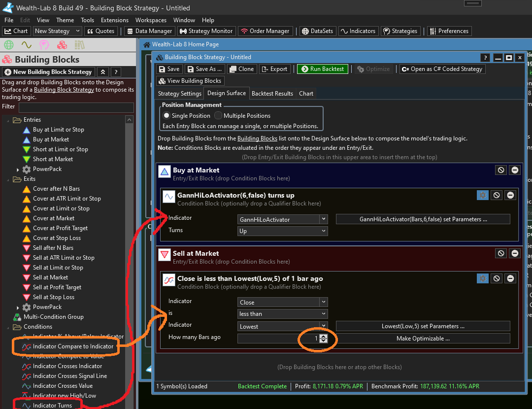The width and height of the screenshot is (532, 409).
Task: Click the help question mark in Building Blocks panel
Action: click(116, 72)
